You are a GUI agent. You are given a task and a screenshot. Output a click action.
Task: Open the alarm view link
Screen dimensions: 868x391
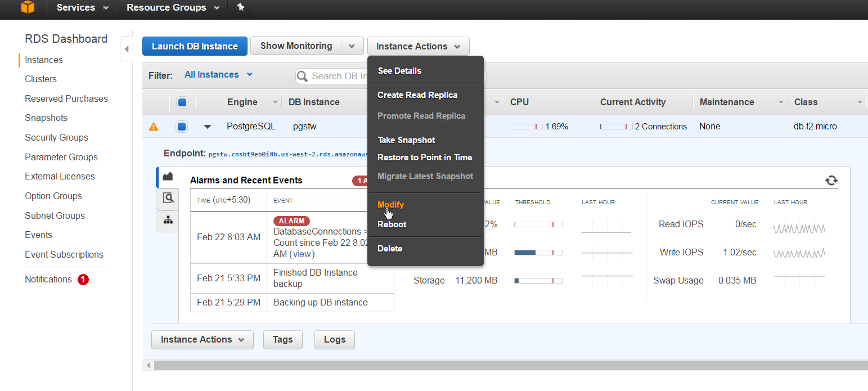tap(302, 254)
